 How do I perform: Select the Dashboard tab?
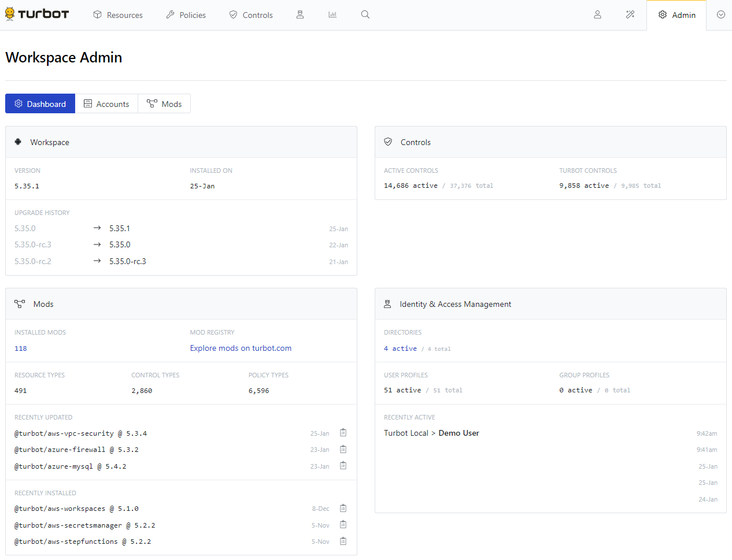pos(40,104)
